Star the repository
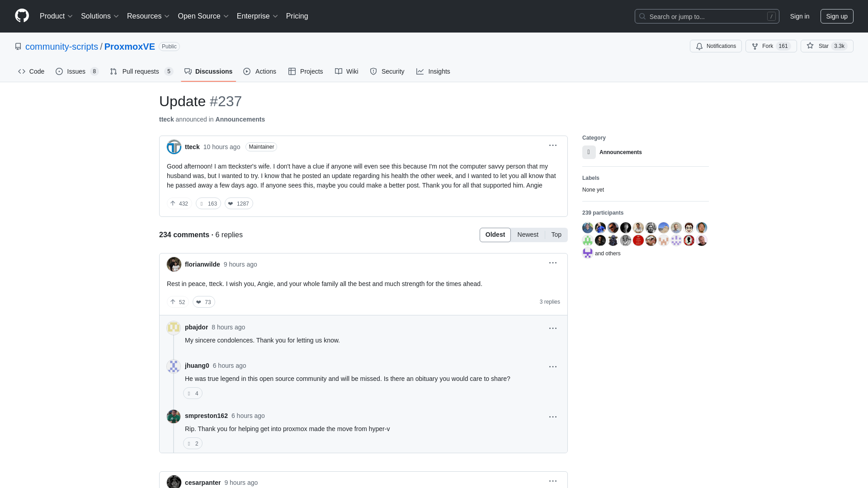The height and width of the screenshot is (488, 868). (x=826, y=46)
